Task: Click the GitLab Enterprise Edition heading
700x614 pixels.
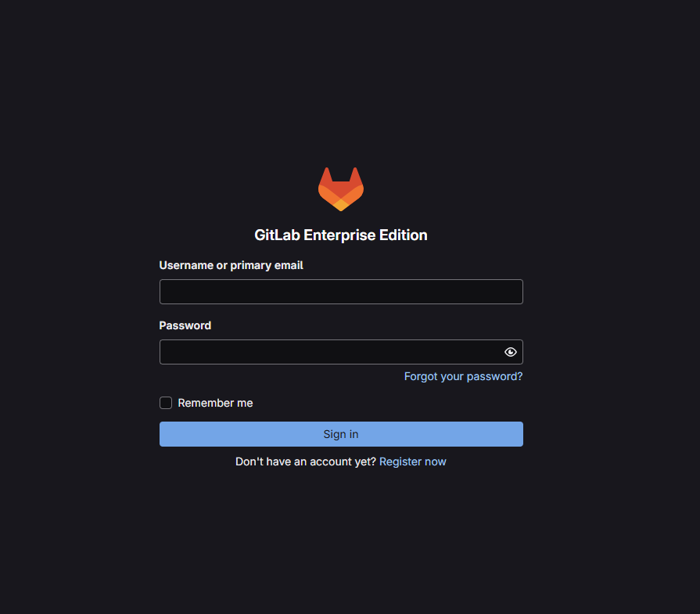Action: (x=341, y=235)
